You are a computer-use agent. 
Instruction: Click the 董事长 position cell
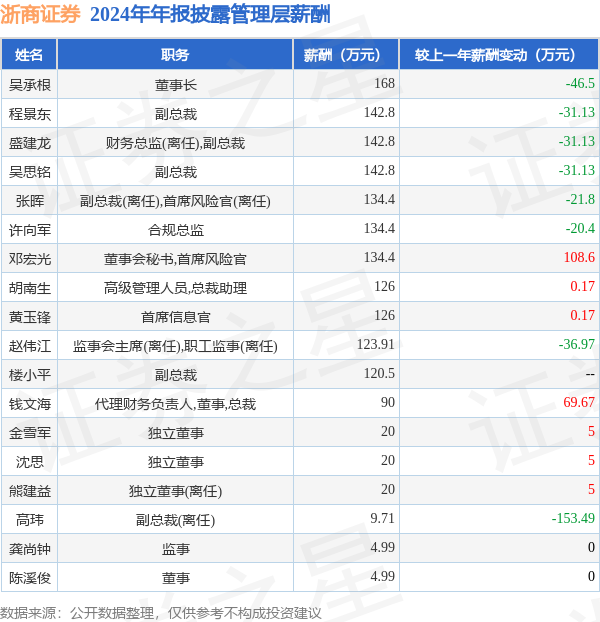[175, 84]
